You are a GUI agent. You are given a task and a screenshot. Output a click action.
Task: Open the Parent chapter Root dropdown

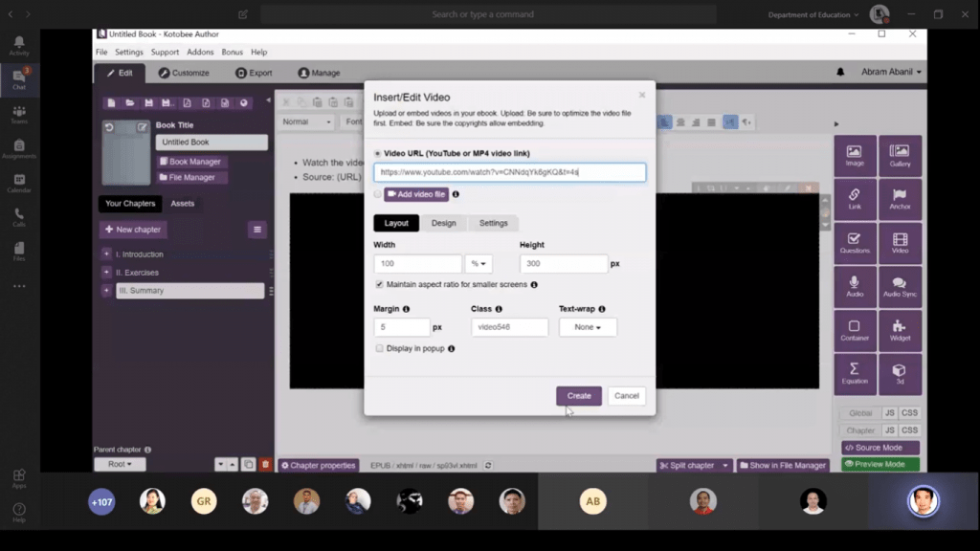(x=120, y=464)
